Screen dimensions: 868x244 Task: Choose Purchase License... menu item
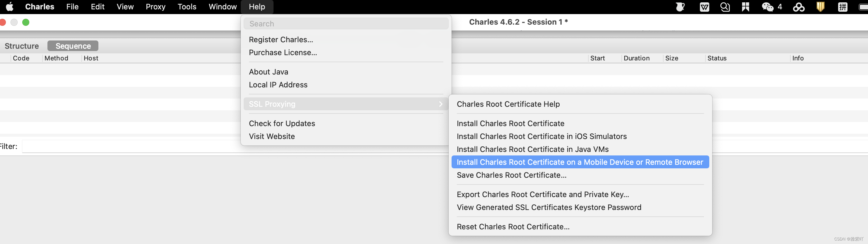(346, 52)
